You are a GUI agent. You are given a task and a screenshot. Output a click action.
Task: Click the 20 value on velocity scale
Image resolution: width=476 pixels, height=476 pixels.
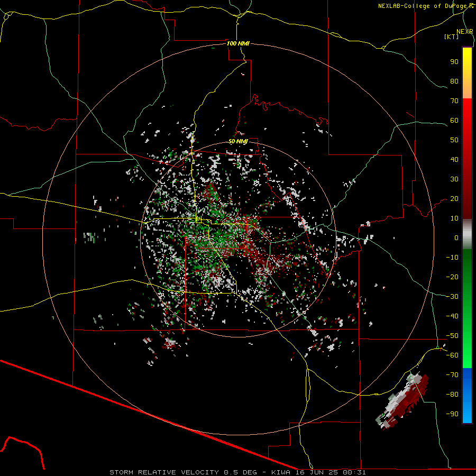[454, 199]
